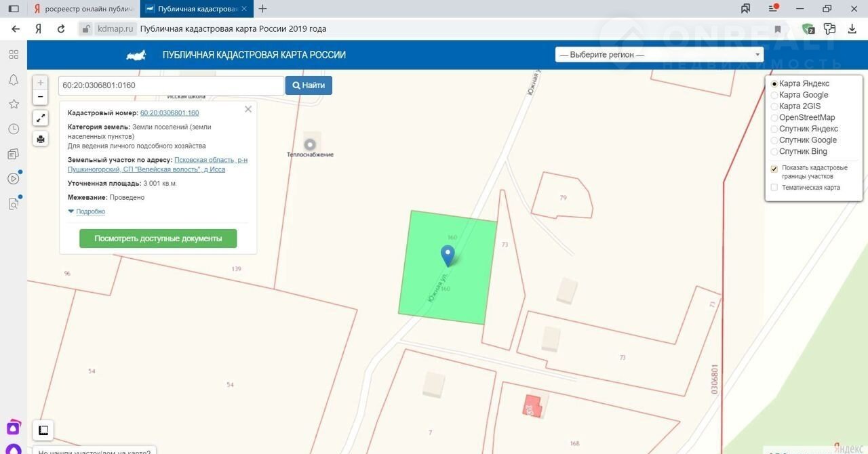Screen dimensions: 868x454
Task: Open a new browser tab
Action: point(263,9)
